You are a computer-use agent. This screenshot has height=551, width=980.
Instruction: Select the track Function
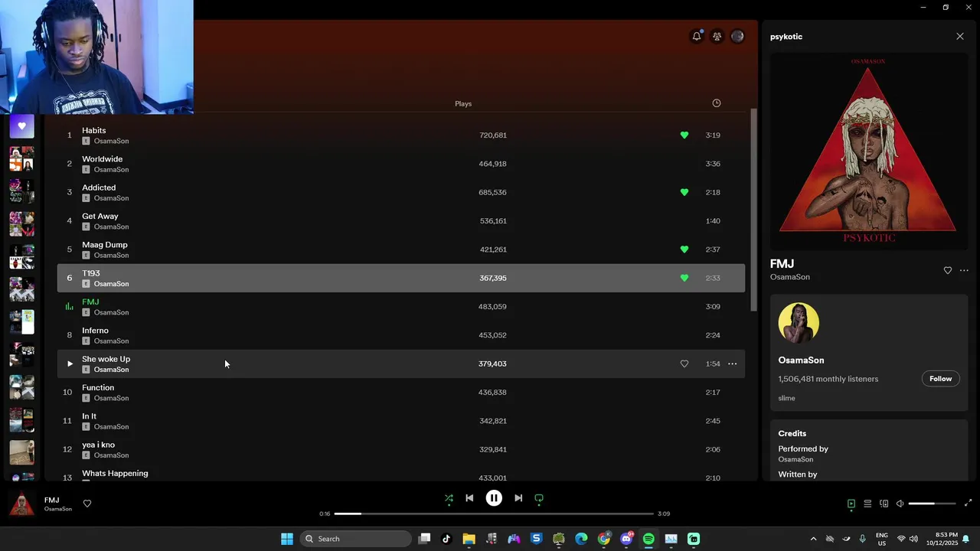401,393
